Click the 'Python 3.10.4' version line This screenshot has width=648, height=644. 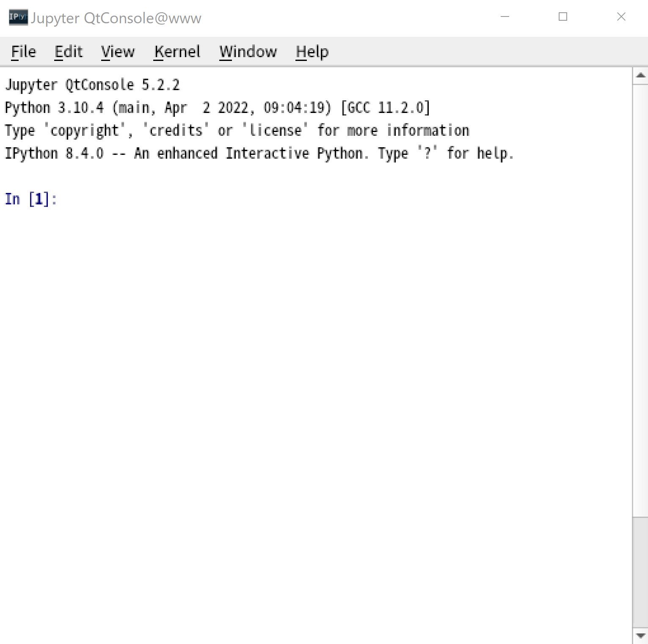pyautogui.click(x=217, y=107)
